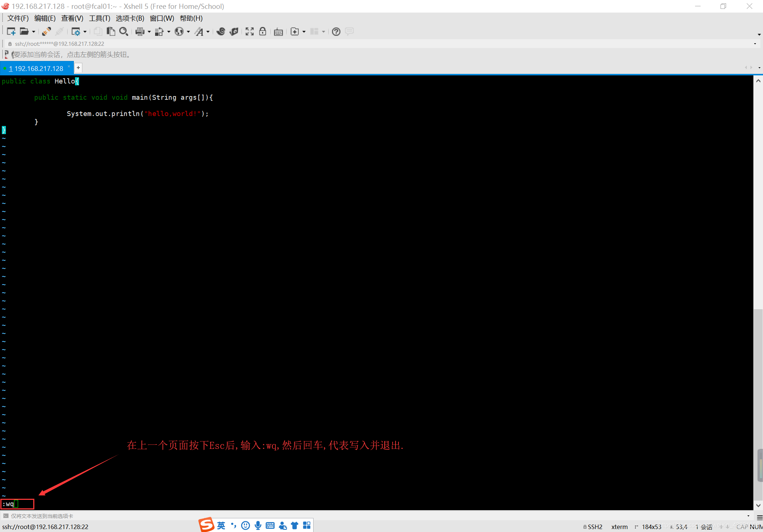This screenshot has height=532, width=763.
Task: Open 工具(T) menu
Action: (99, 18)
